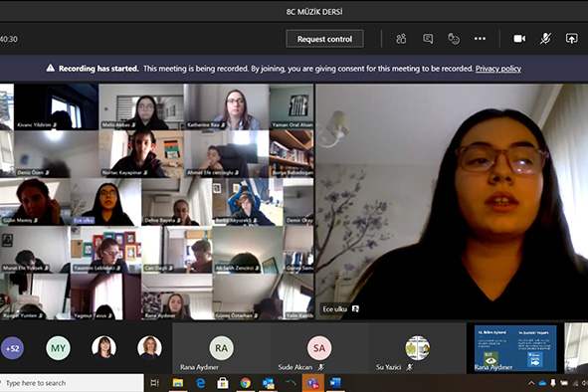Image resolution: width=588 pixels, height=392 pixels.
Task: Toggle the muted microphone
Action: click(x=545, y=39)
